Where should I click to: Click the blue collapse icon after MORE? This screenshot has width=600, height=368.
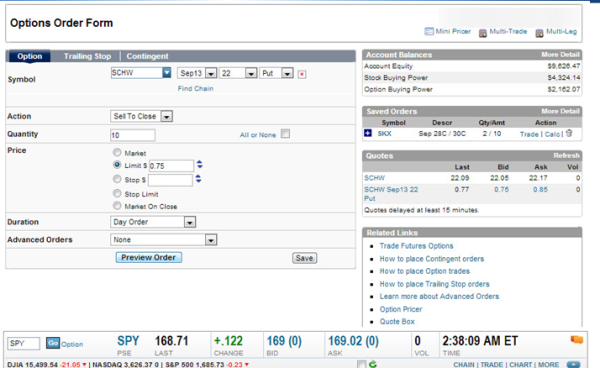point(573,364)
